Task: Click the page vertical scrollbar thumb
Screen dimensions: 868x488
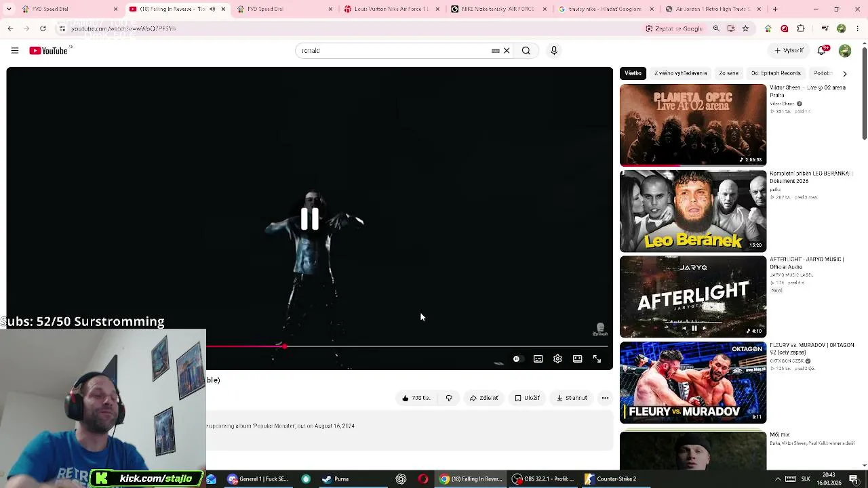Action: (x=864, y=95)
